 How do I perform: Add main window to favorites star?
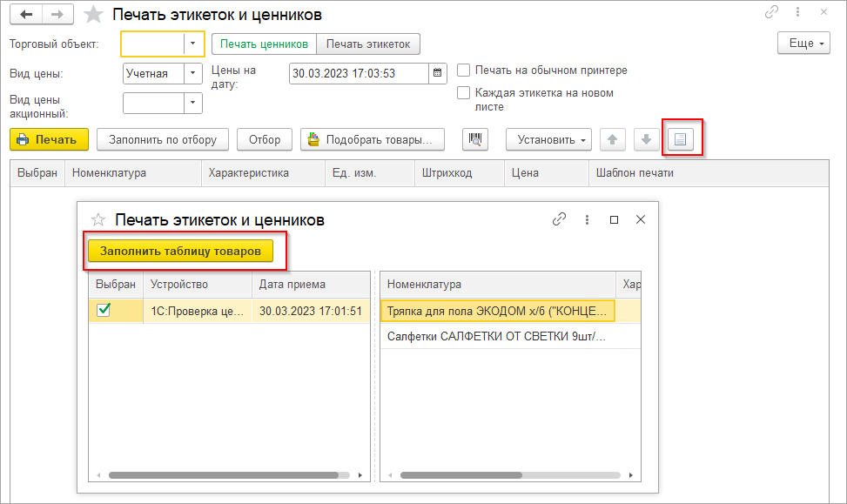click(93, 15)
